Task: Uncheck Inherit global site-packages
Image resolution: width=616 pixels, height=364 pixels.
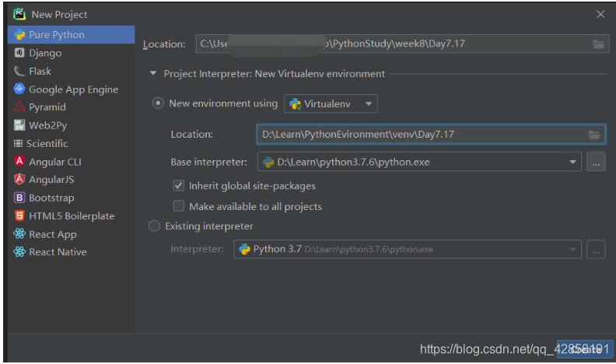Action: 179,186
